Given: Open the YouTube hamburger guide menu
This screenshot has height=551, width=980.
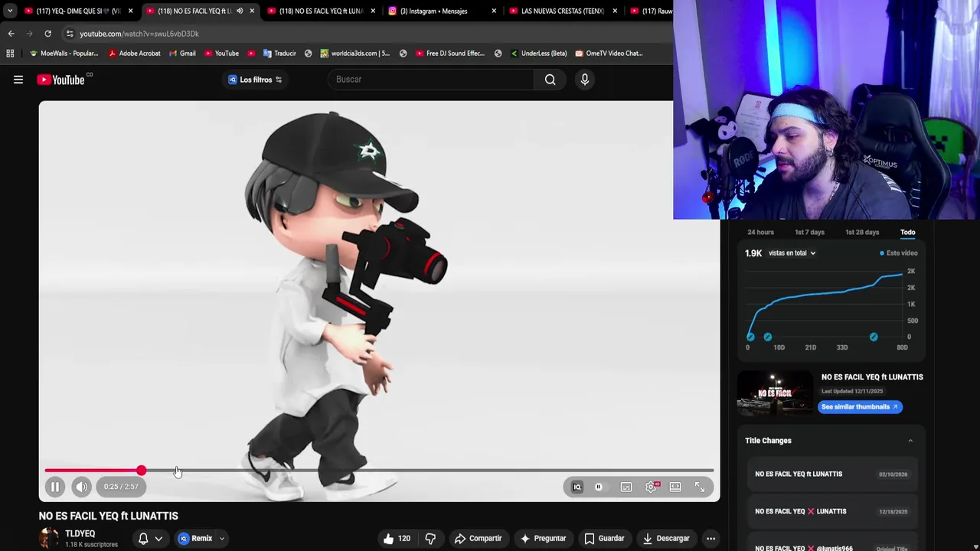Looking at the screenshot, I should [x=18, y=80].
